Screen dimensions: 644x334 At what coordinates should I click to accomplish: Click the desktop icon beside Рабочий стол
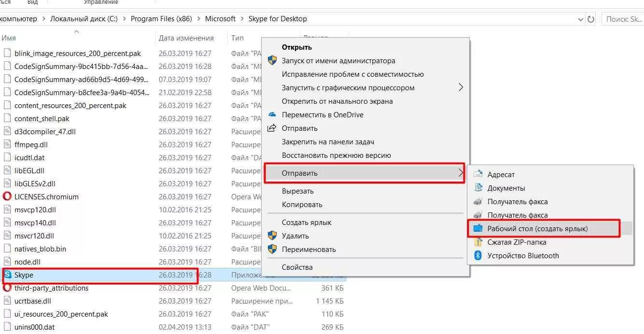pyautogui.click(x=478, y=229)
